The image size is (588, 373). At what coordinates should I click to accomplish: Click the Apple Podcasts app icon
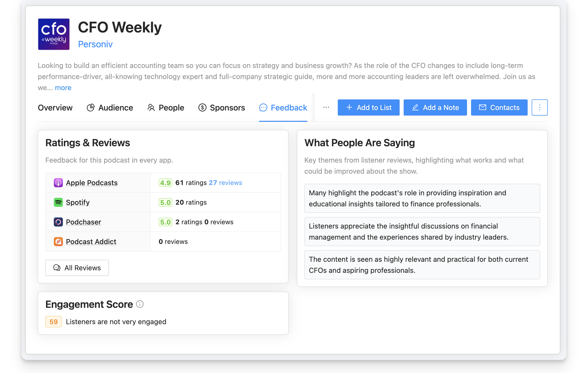[x=58, y=183]
